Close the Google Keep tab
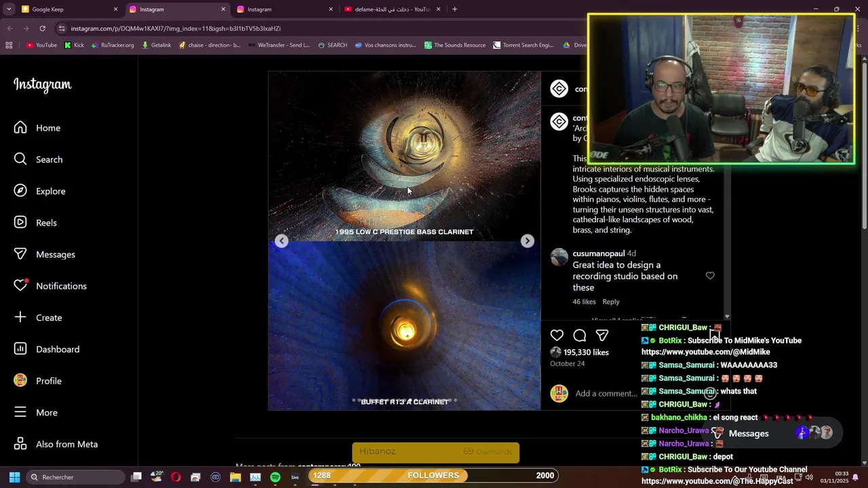 click(115, 9)
